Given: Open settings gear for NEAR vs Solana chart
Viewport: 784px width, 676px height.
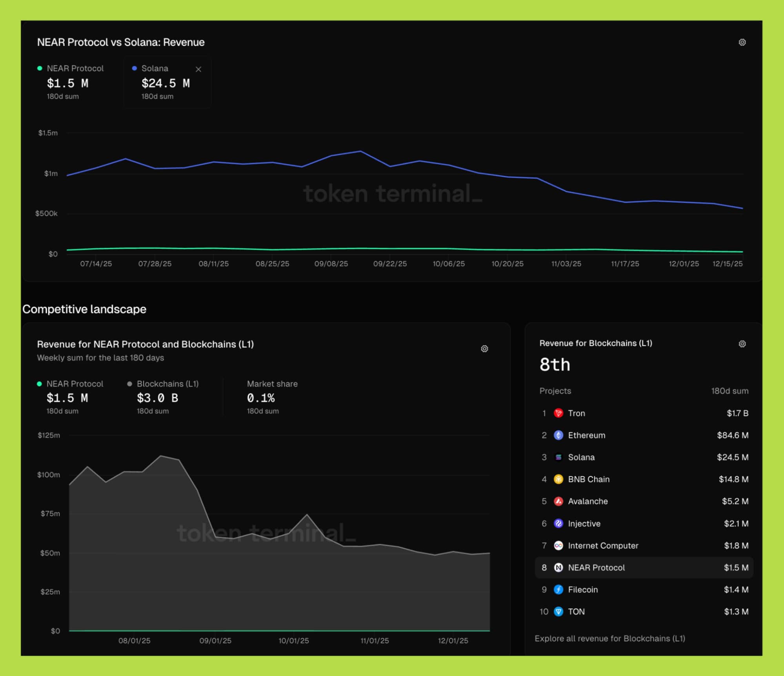Looking at the screenshot, I should (x=742, y=42).
